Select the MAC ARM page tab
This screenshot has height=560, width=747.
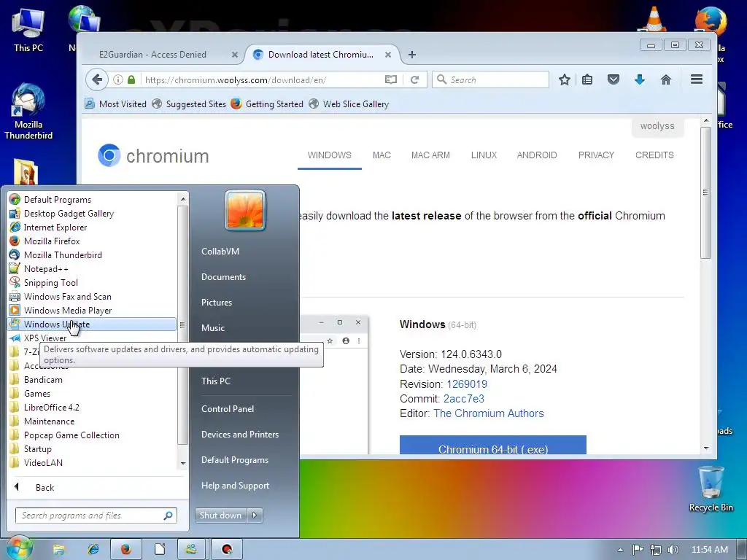(430, 155)
